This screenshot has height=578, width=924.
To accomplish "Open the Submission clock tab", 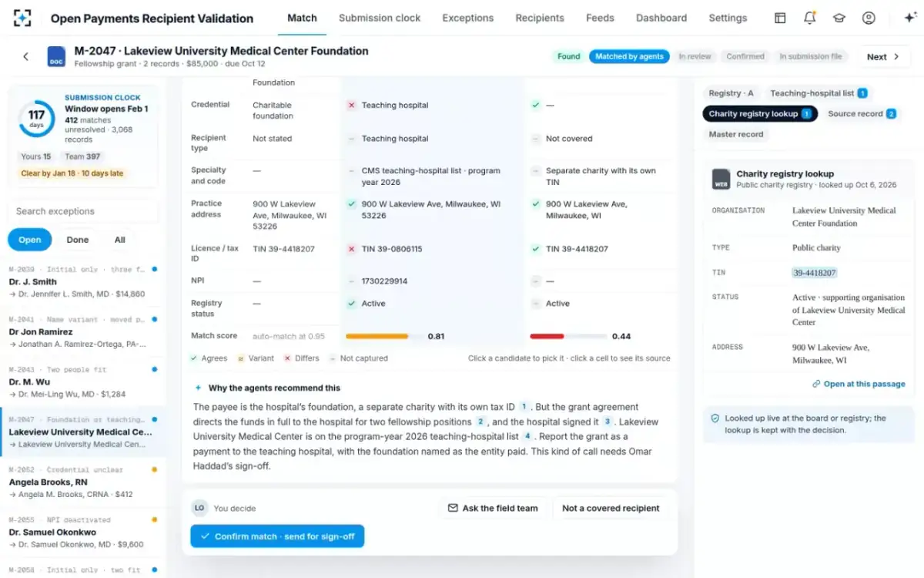I will 378,18.
